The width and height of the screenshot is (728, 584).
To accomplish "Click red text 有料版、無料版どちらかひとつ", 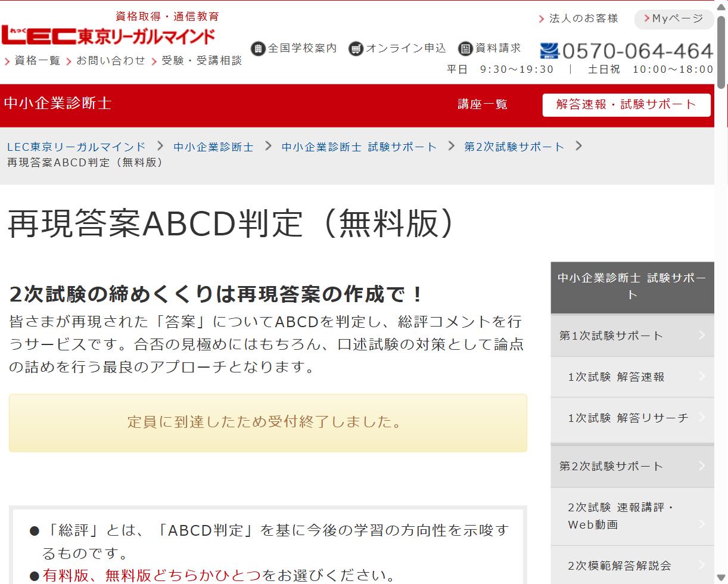I will pyautogui.click(x=151, y=575).
